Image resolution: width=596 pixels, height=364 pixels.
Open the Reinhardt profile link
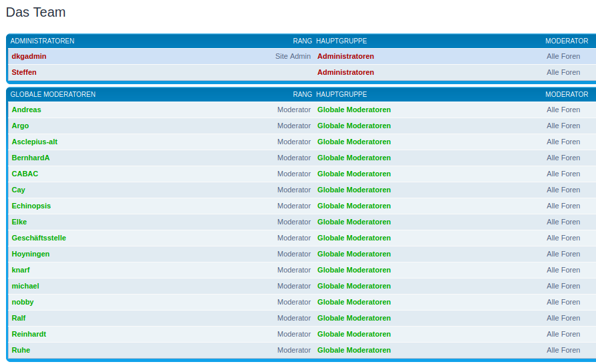click(x=29, y=334)
